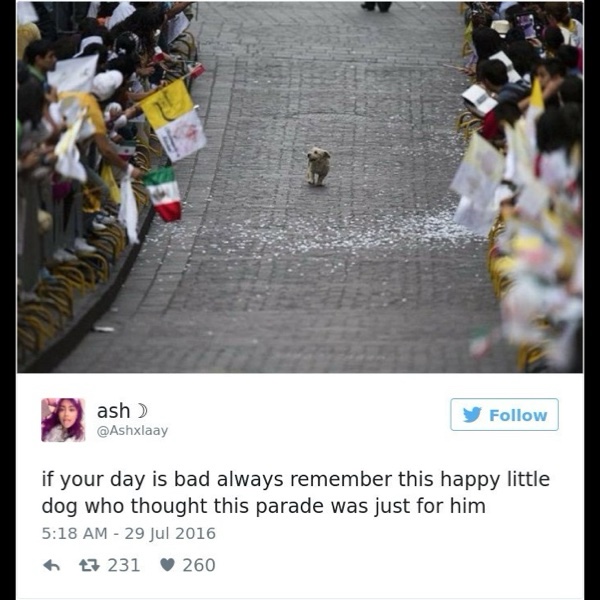Screen dimensions: 600x600
Task: Click the little dog in the photo
Action: (318, 166)
